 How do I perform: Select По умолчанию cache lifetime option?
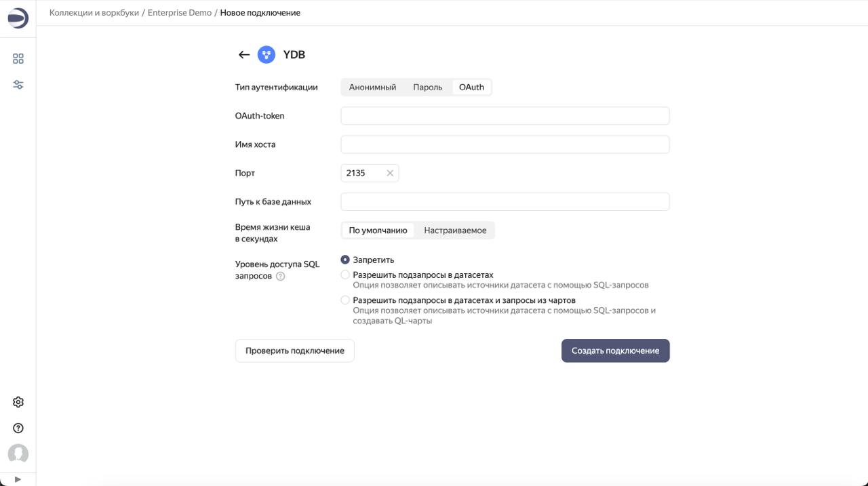[x=377, y=230]
